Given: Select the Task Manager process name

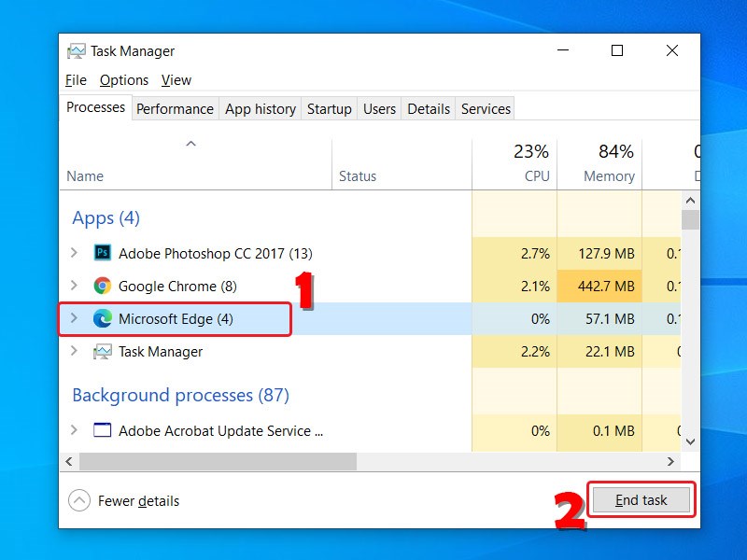Looking at the screenshot, I should point(161,352).
